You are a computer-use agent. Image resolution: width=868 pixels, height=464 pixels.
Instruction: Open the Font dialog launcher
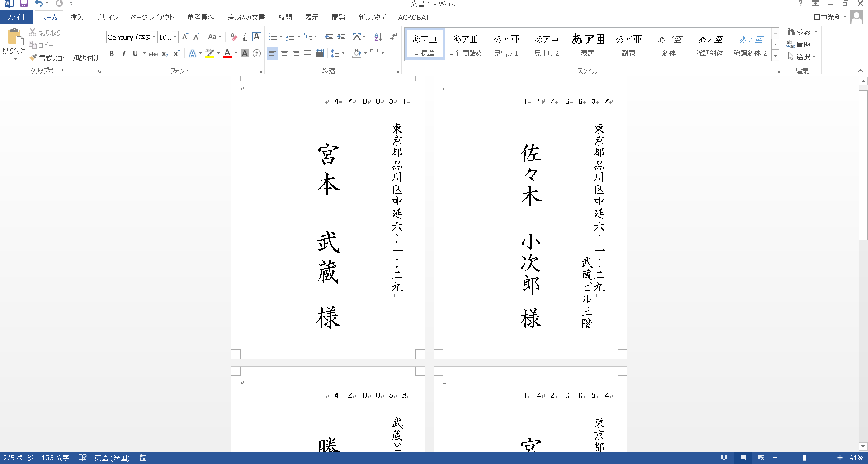[x=260, y=71]
